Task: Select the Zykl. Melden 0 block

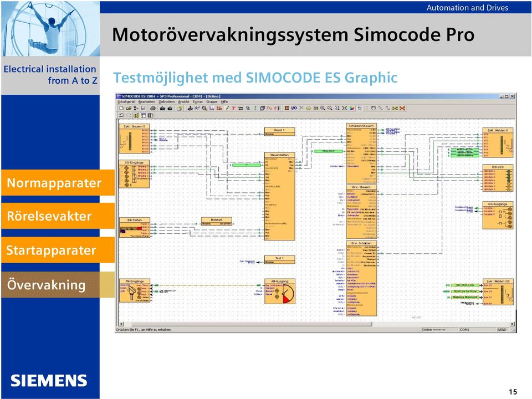Action: tap(498, 143)
